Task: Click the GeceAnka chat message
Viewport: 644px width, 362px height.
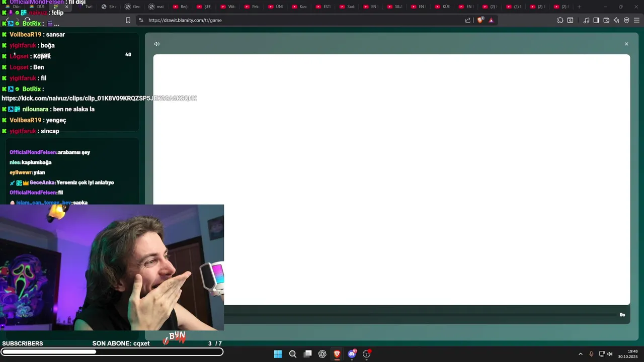Action: click(62, 183)
